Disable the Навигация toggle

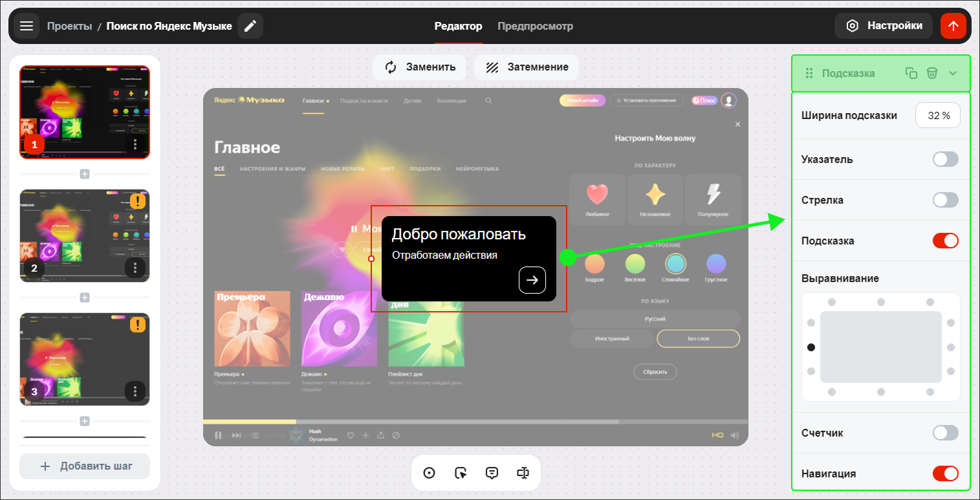click(x=945, y=473)
